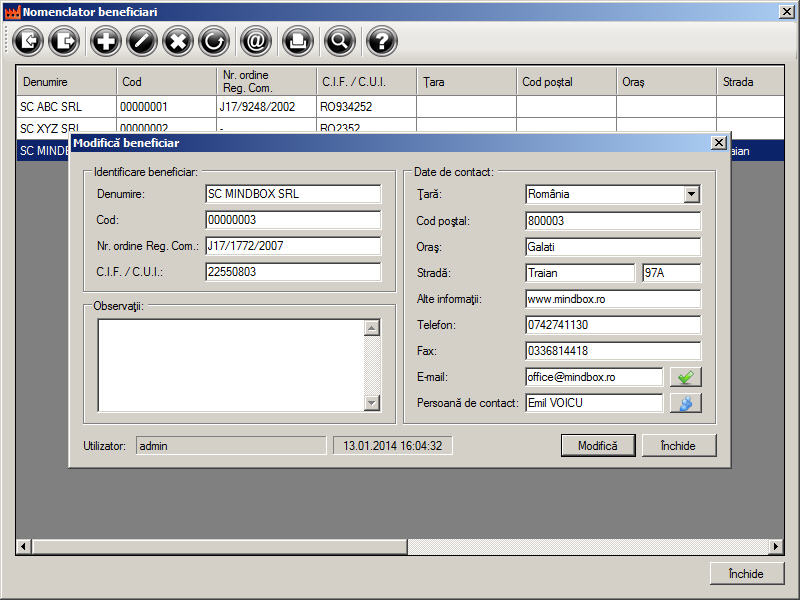Click the horizontal scrollbar thumb under the table
Screen dimensions: 800x600
tap(219, 546)
